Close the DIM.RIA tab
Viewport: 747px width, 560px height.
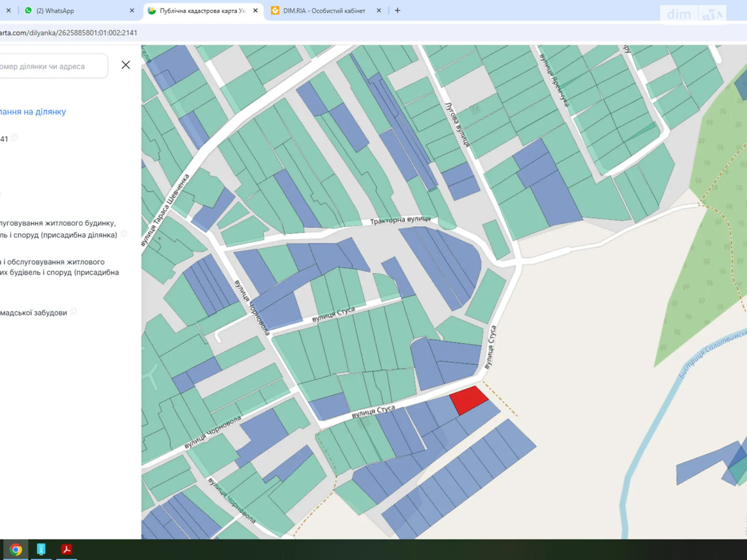[x=379, y=10]
